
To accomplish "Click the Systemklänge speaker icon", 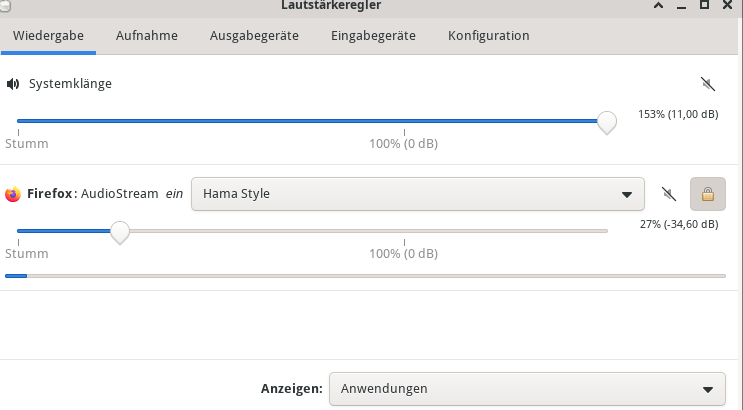I will pyautogui.click(x=13, y=84).
